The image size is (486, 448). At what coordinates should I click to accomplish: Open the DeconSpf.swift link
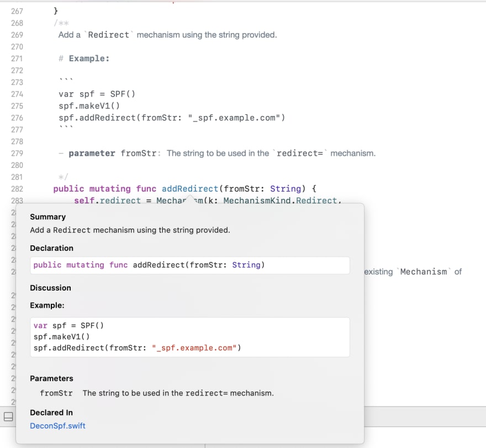tap(57, 426)
